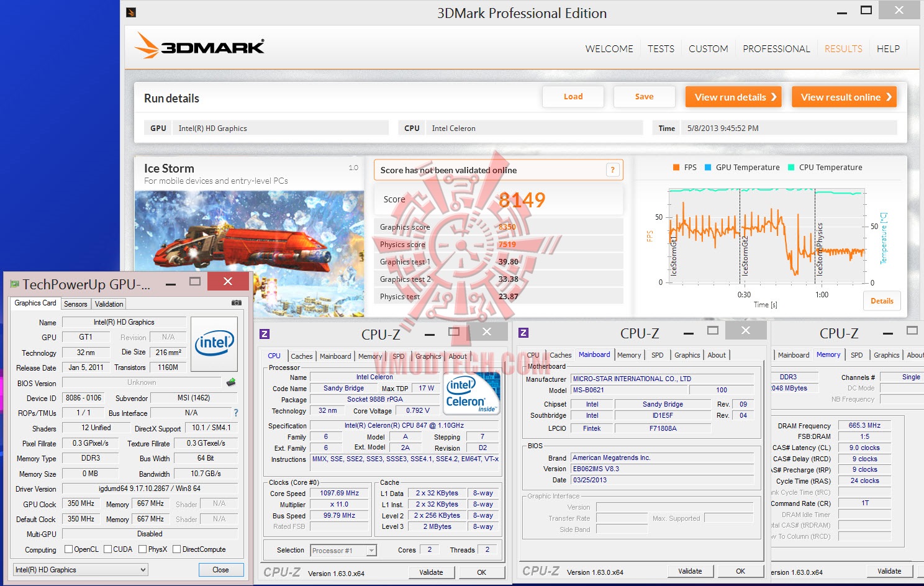This screenshot has height=586, width=924.
Task: Save the BIOS using the chip icon in GPU-Z
Action: tap(231, 382)
